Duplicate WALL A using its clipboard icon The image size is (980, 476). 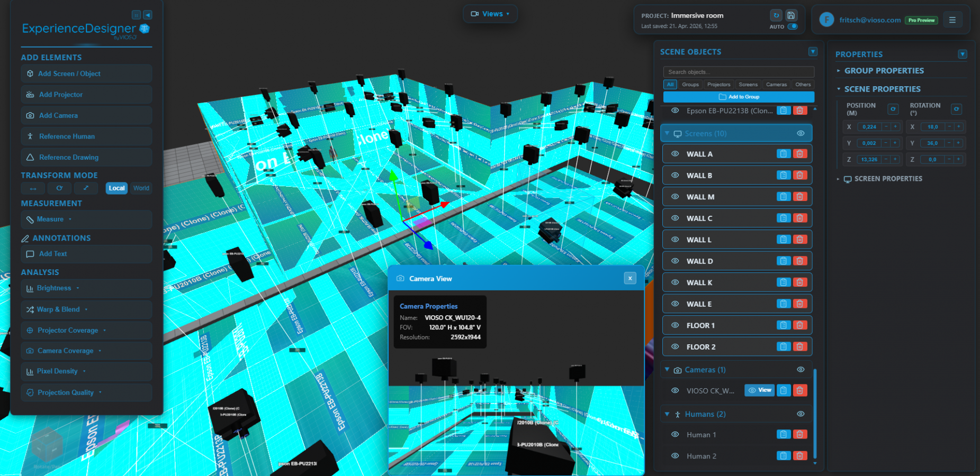pos(783,153)
